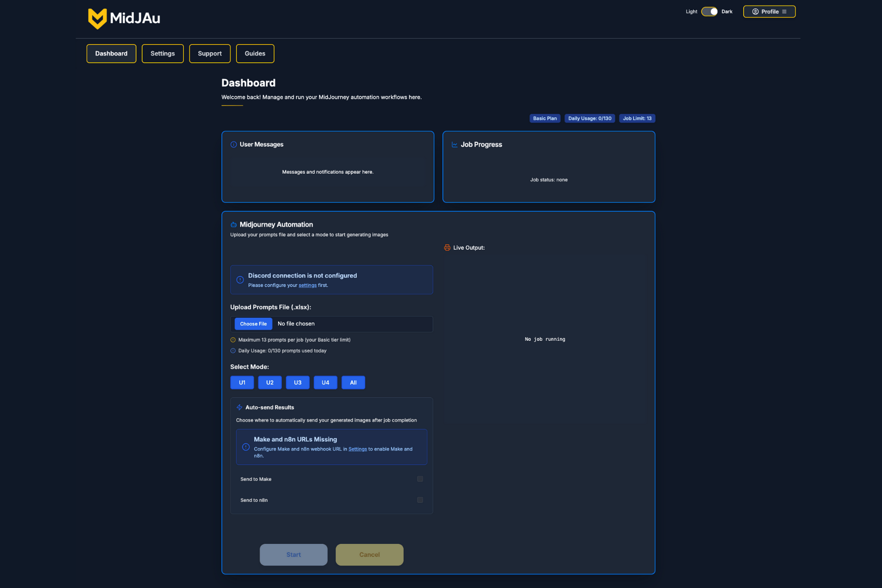Image resolution: width=882 pixels, height=588 pixels.
Task: Switch to the Guides tab
Action: (x=255, y=53)
